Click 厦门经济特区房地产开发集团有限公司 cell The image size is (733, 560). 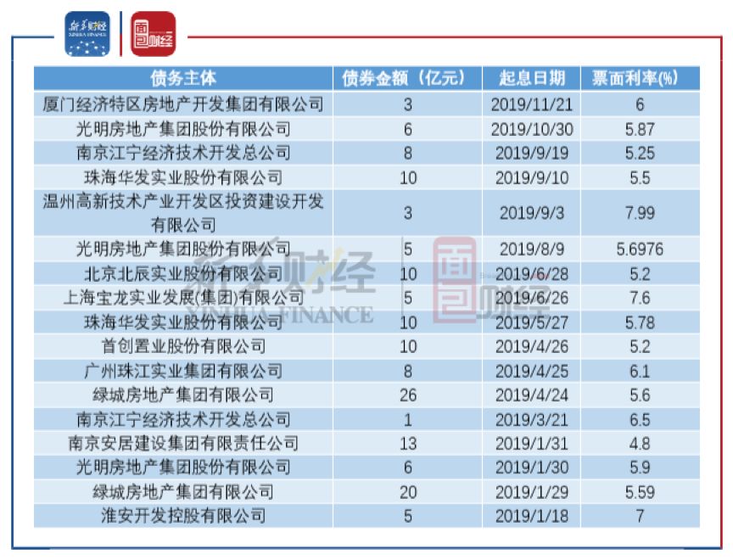183,104
